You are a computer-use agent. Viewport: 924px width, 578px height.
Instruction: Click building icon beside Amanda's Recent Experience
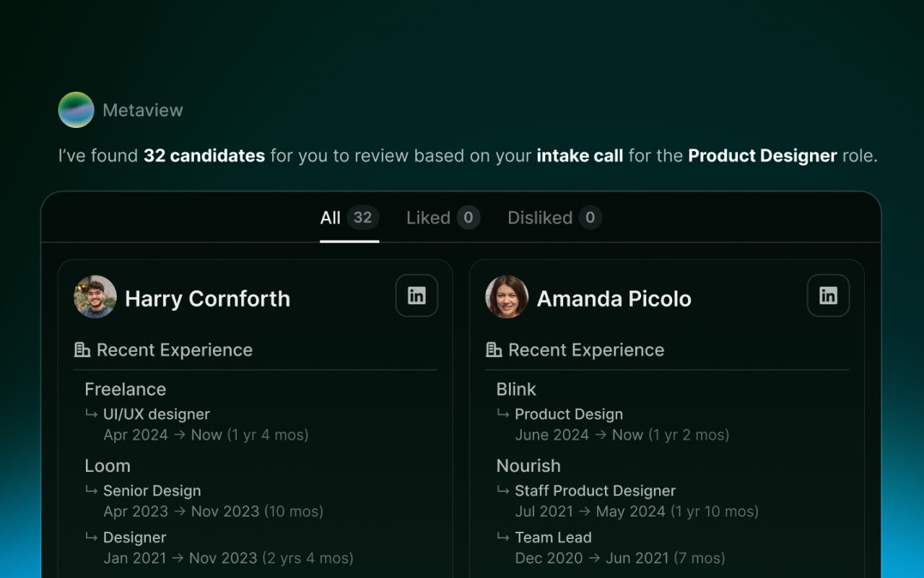[x=494, y=350]
